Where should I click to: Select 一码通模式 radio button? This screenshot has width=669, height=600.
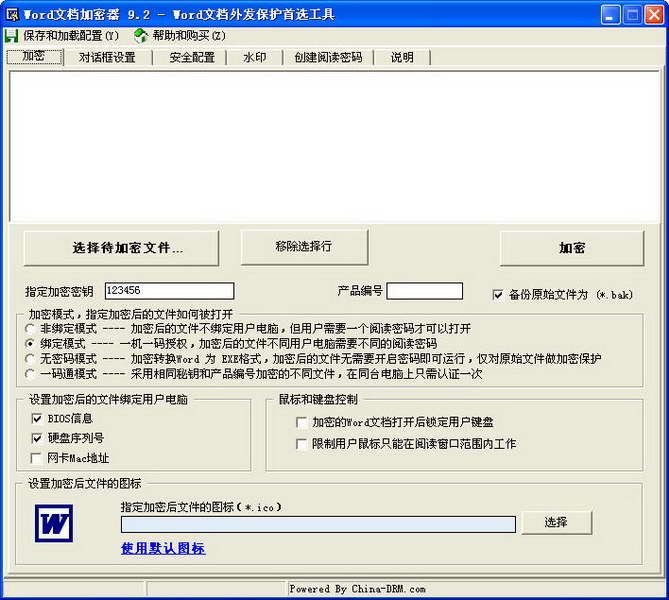(30, 374)
